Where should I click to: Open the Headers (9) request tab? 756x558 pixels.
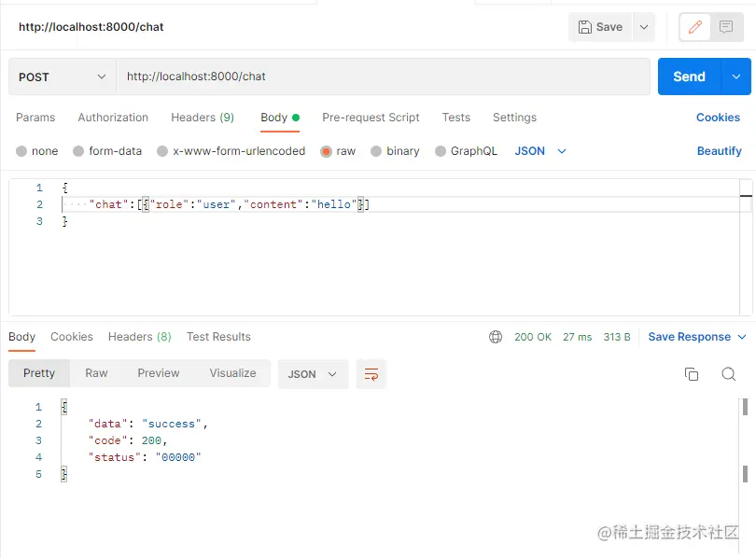203,118
